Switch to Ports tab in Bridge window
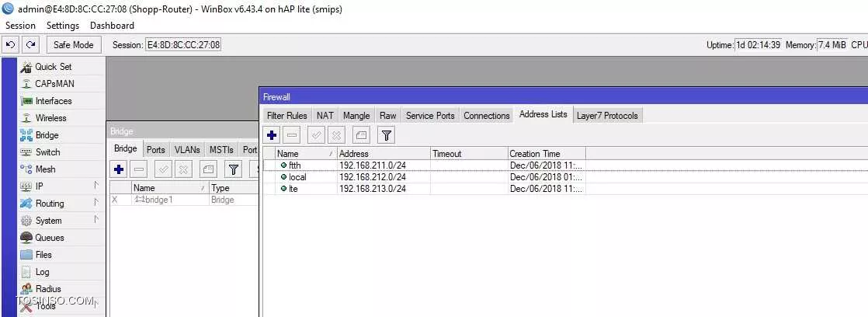This screenshot has width=868, height=317. [x=155, y=150]
